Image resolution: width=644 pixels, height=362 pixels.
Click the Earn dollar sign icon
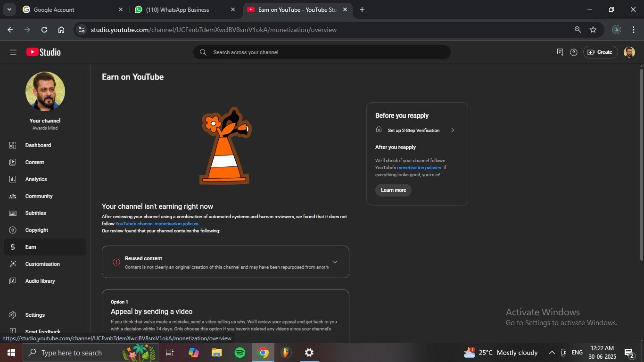click(13, 247)
